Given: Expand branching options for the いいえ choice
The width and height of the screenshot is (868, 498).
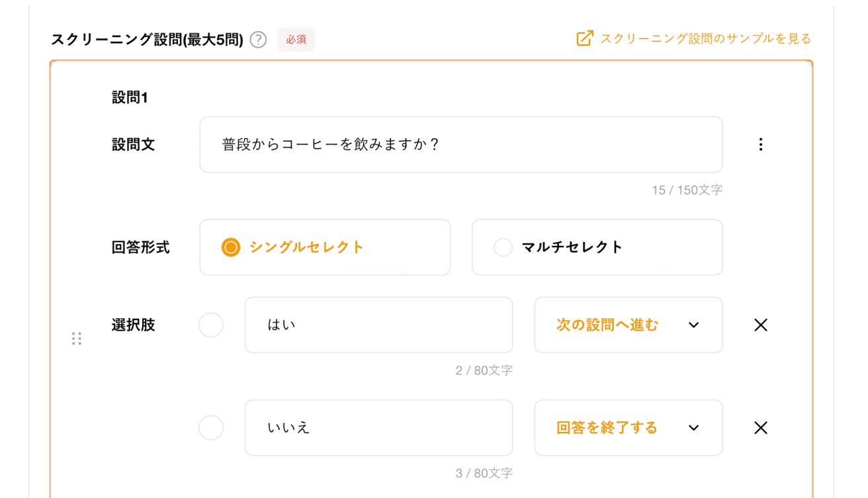Looking at the screenshot, I should click(x=693, y=427).
